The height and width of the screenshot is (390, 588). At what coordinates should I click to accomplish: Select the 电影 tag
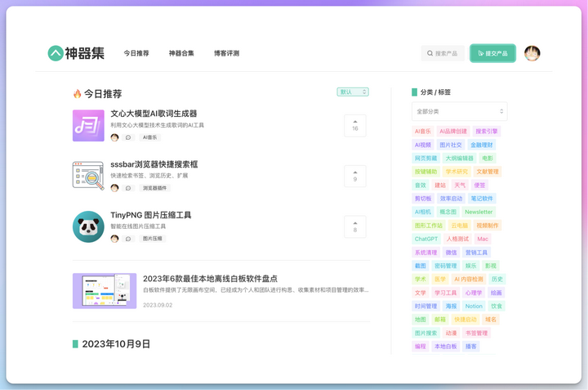(x=488, y=159)
